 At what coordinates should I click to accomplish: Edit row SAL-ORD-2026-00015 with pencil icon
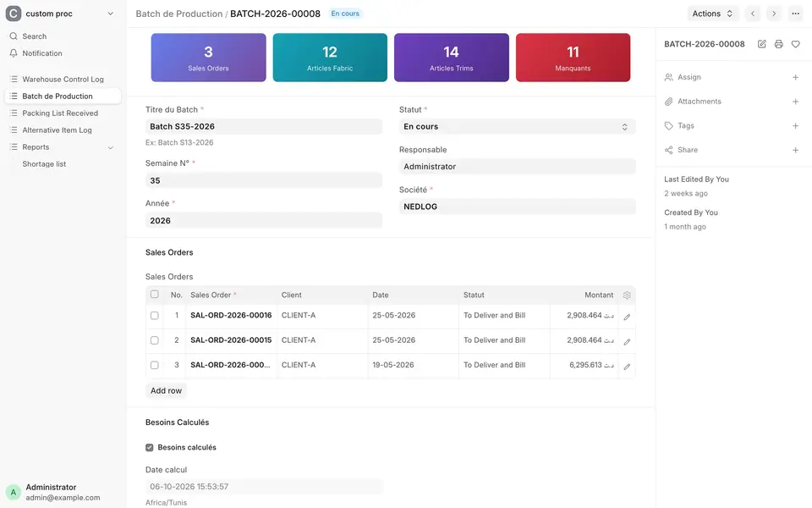tap(627, 341)
